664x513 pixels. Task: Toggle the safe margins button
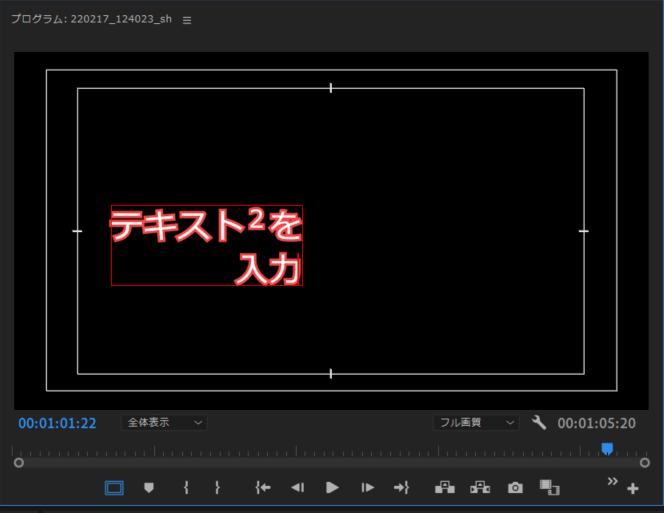(x=114, y=487)
